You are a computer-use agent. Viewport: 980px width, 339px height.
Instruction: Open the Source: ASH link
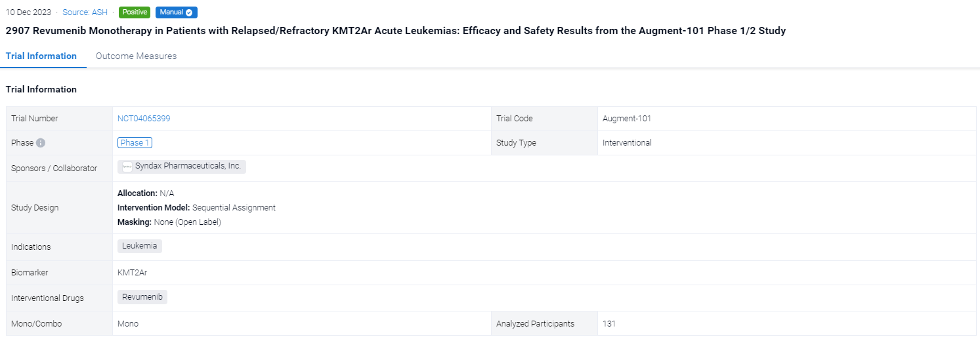(85, 12)
